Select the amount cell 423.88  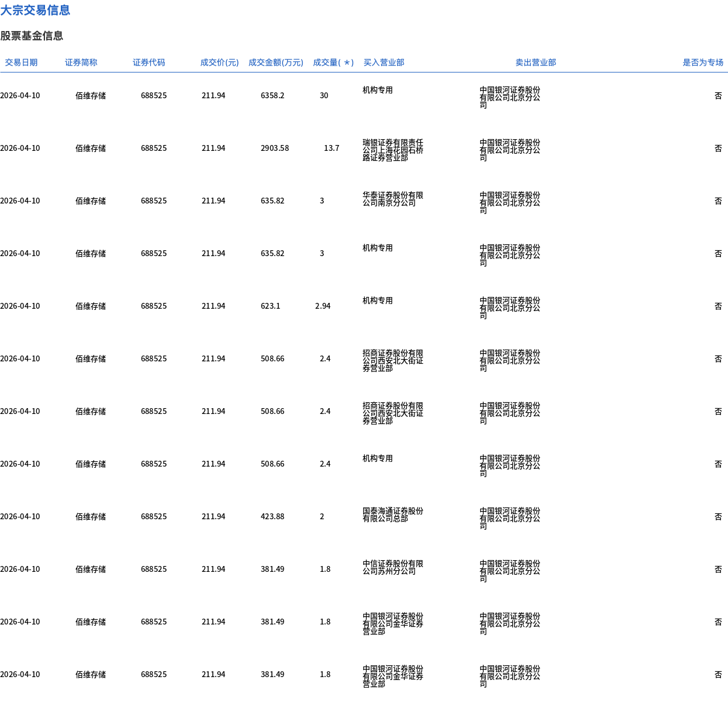[x=272, y=516]
